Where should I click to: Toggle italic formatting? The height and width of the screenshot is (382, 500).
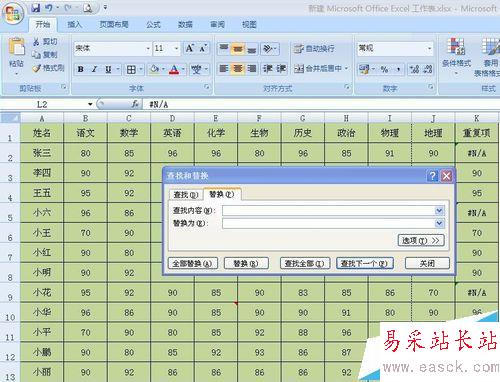[x=94, y=69]
